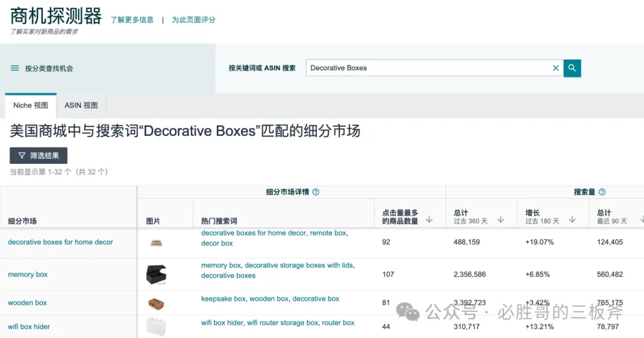Screen dimensions: 644x338
Task: Select the +19.07% growth cell
Action: (x=539, y=242)
